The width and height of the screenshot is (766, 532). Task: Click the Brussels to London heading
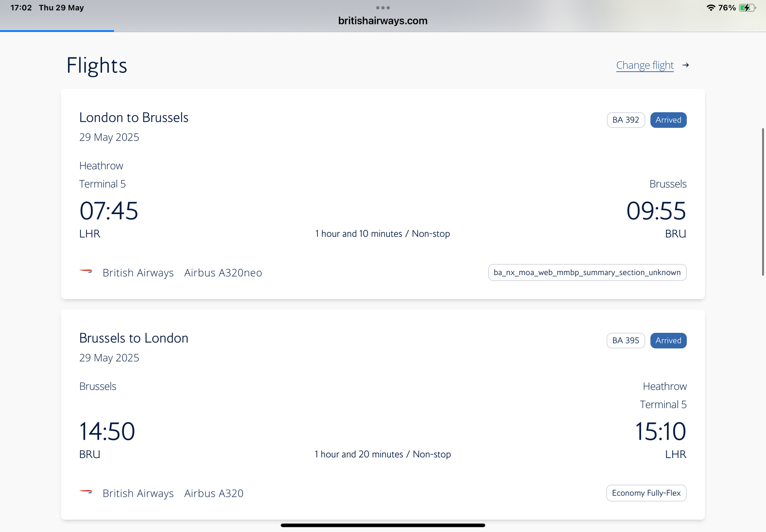pyautogui.click(x=134, y=338)
